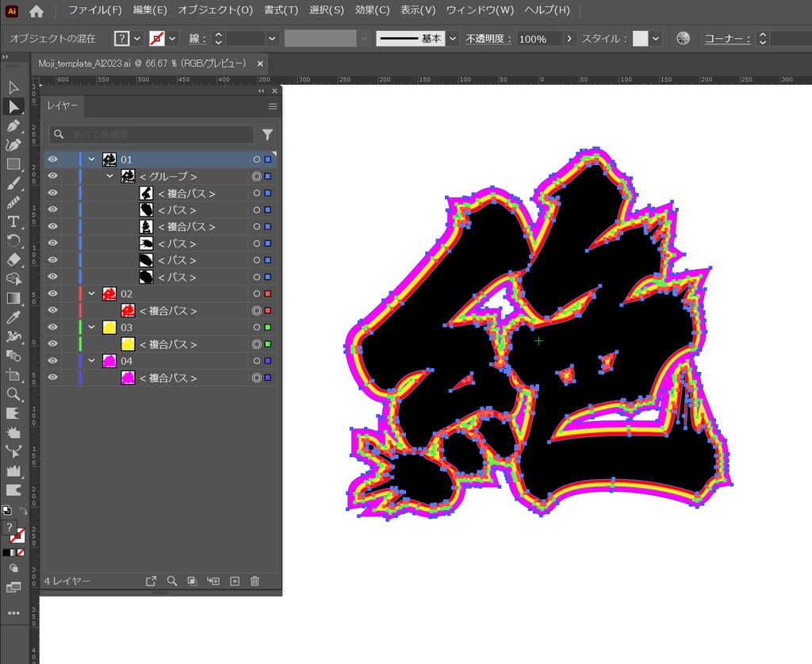Open the オブジェクト(O) menu
812x664 pixels.
click(216, 10)
